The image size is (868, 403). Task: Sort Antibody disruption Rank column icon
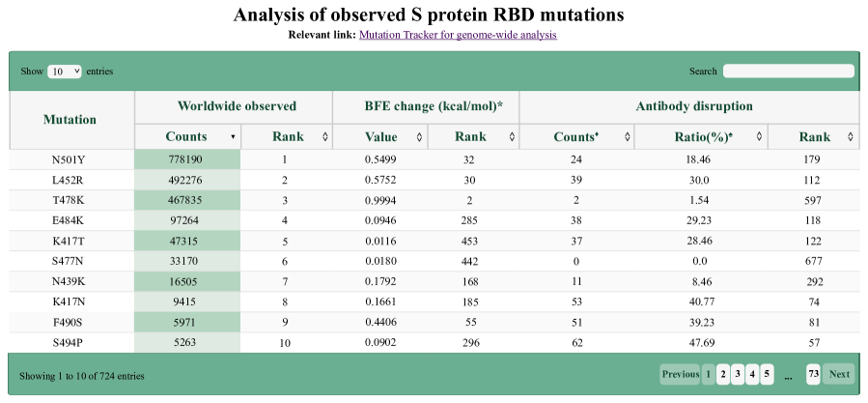[851, 137]
